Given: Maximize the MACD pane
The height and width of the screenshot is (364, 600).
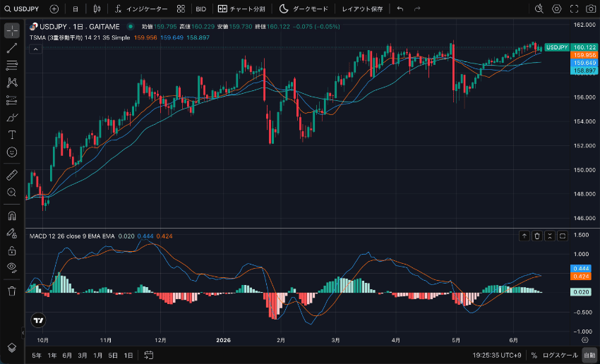Looking at the screenshot, I should click(x=563, y=236).
